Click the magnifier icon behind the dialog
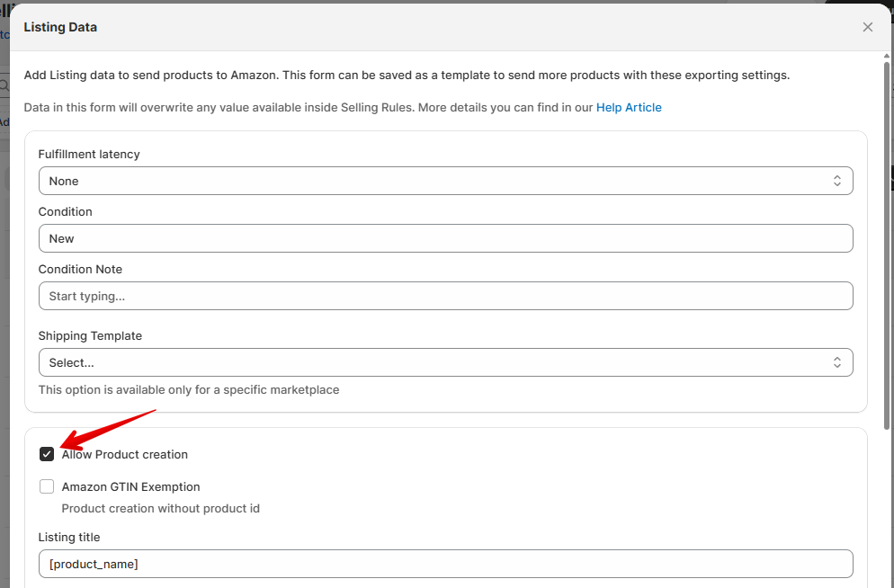The width and height of the screenshot is (894, 588). [x=4, y=86]
